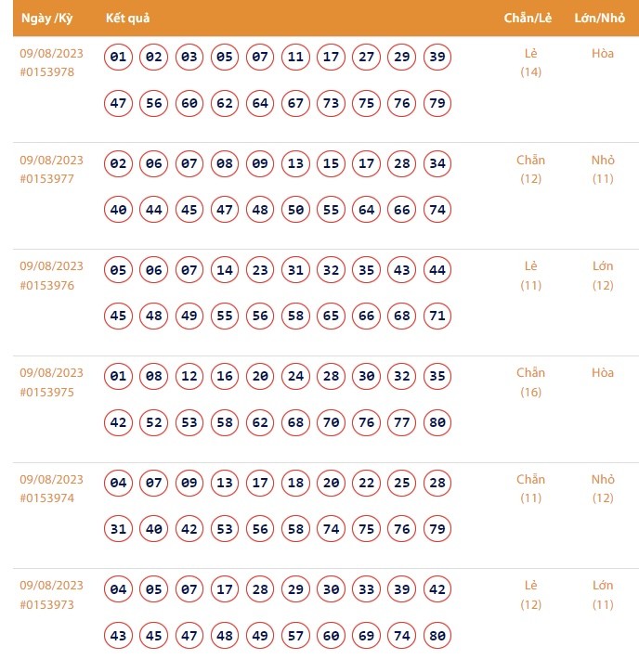The height and width of the screenshot is (672, 639).
Task: Pick ball 69 in draw #0153973
Action: [367, 636]
